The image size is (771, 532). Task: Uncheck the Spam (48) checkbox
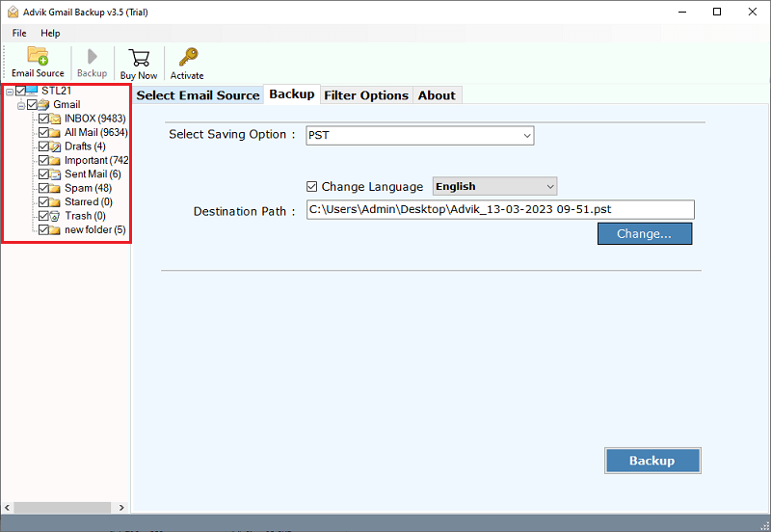(x=43, y=188)
